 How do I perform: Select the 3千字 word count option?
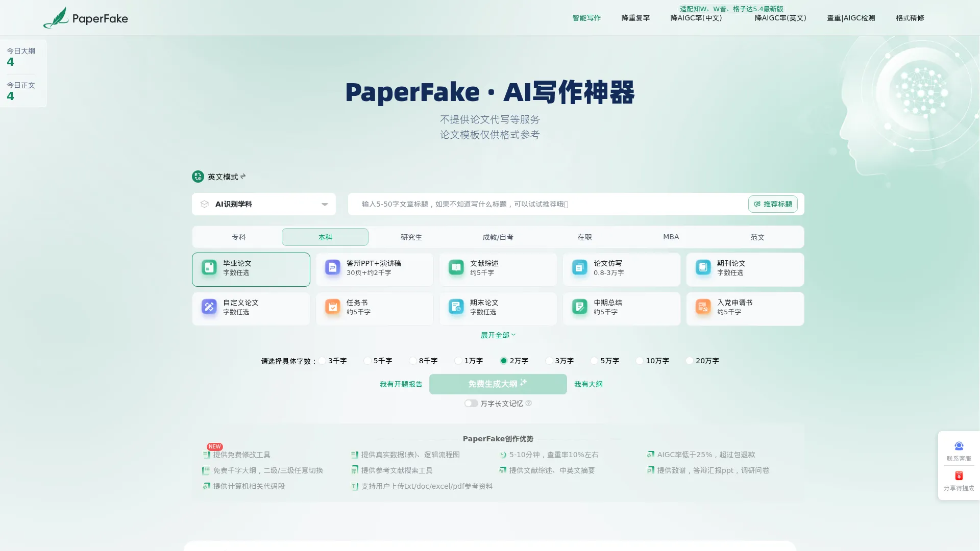[x=323, y=361]
